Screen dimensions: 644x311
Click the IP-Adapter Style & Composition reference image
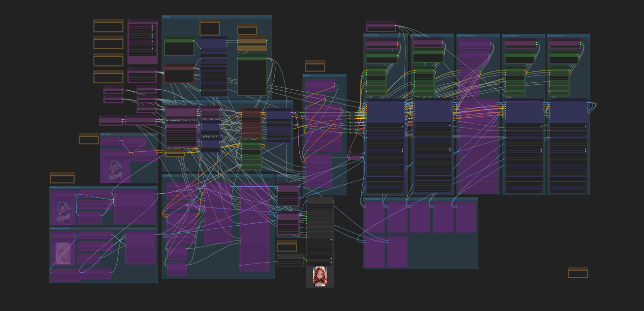pyautogui.click(x=63, y=212)
